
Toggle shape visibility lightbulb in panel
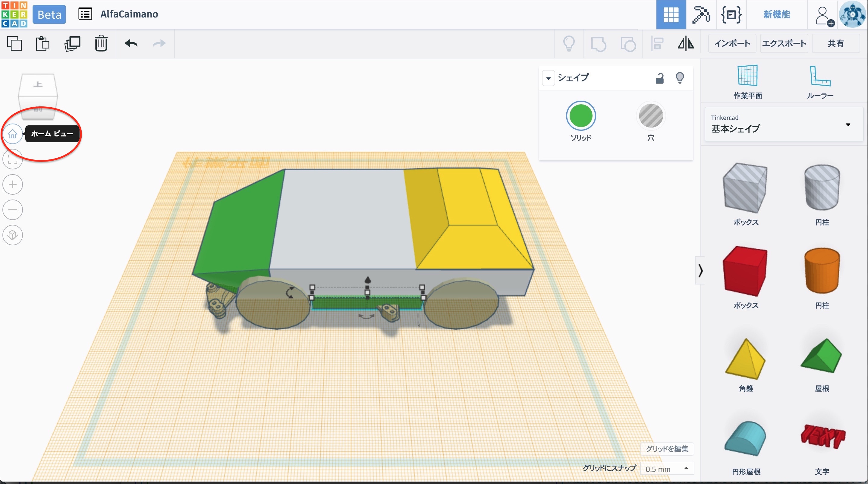pyautogui.click(x=680, y=78)
